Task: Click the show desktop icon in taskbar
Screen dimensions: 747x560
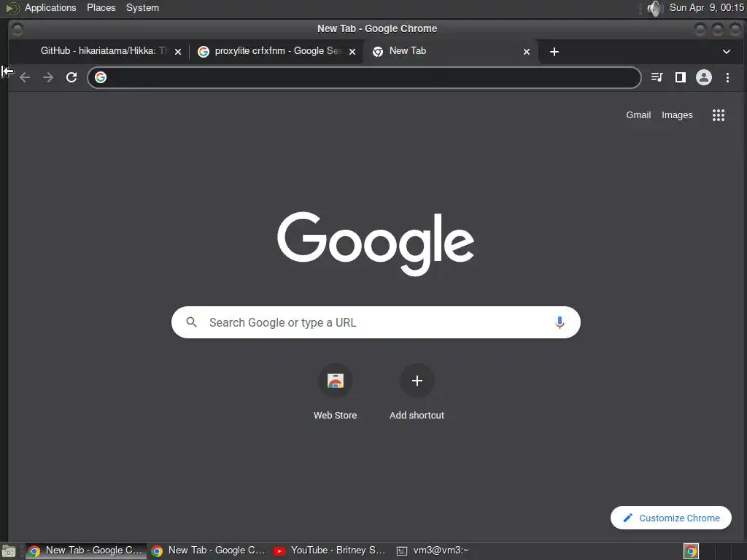Action: click(9, 551)
